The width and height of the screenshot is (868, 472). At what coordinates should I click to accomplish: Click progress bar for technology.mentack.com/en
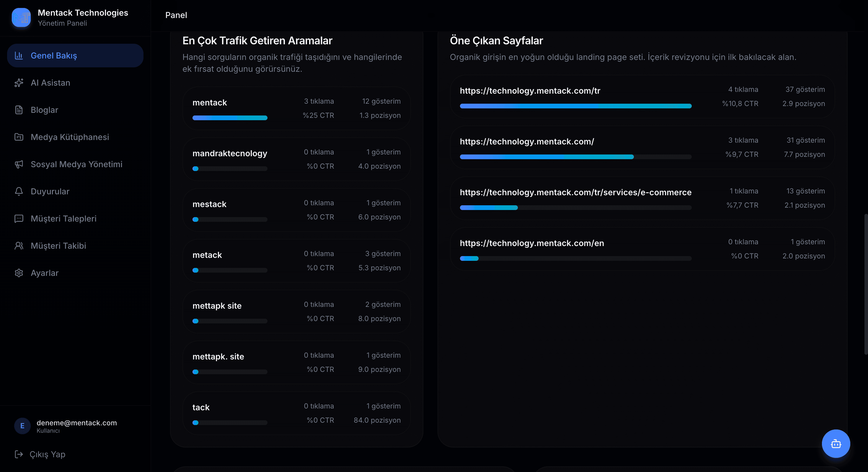click(x=575, y=258)
